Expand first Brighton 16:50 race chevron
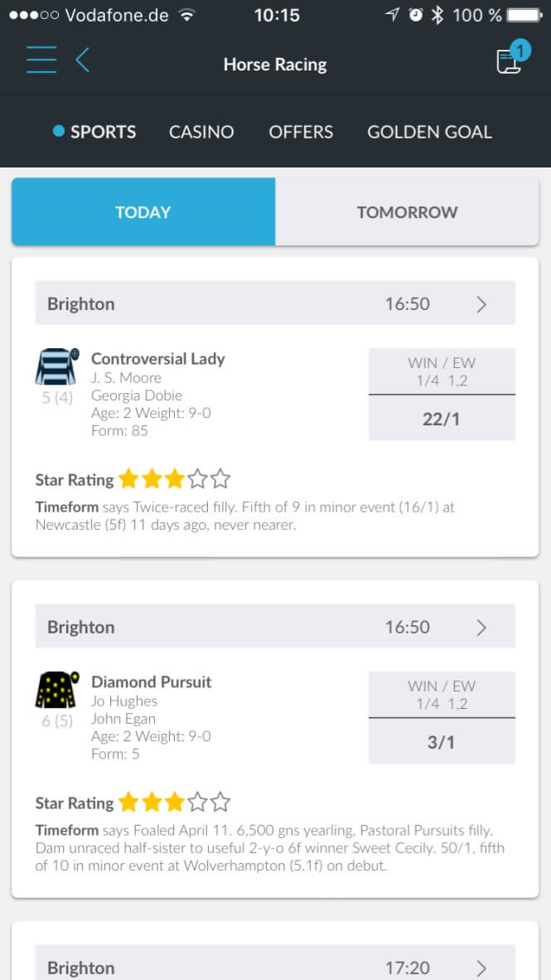This screenshot has height=980, width=551. click(481, 303)
